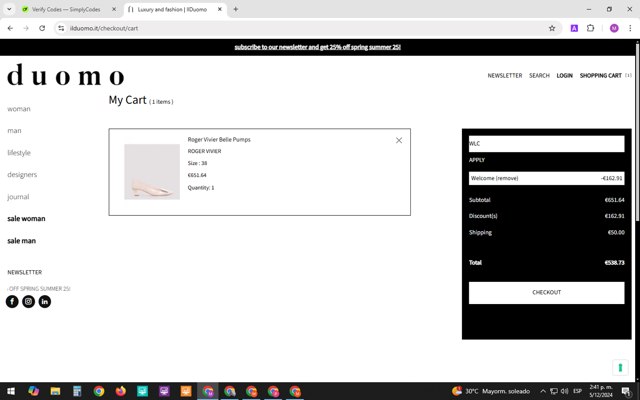The width and height of the screenshot is (640, 400).
Task: Remove Roger Vivier Belle Pumps with the X icon
Action: point(399,140)
